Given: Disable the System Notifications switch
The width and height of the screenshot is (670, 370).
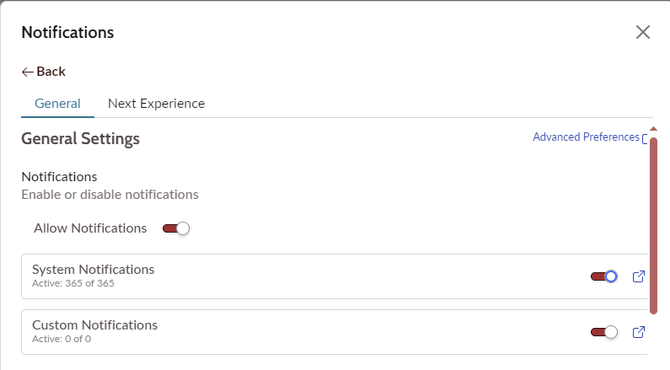Looking at the screenshot, I should [x=604, y=276].
